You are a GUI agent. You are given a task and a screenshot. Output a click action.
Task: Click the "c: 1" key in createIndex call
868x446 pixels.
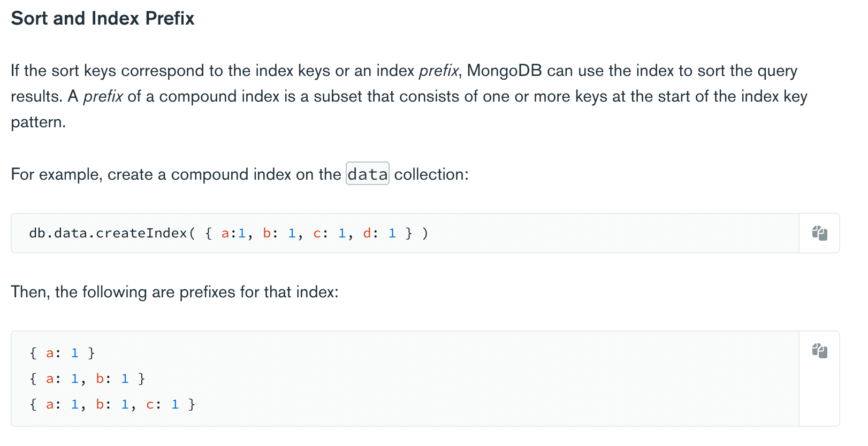330,233
